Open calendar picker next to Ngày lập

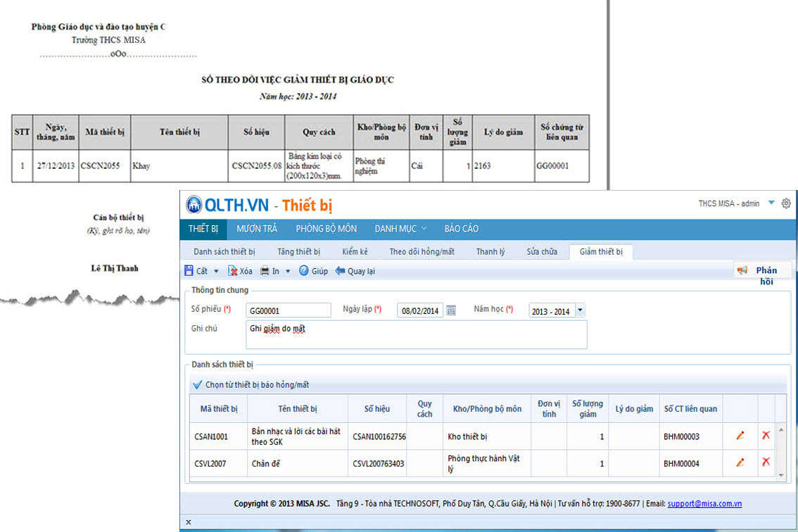pos(452,310)
